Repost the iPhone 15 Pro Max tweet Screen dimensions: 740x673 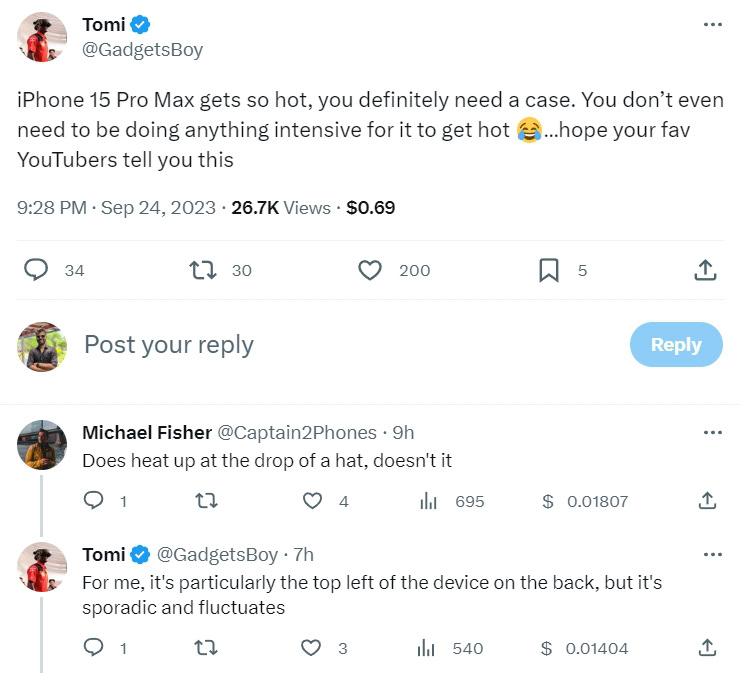tap(203, 270)
